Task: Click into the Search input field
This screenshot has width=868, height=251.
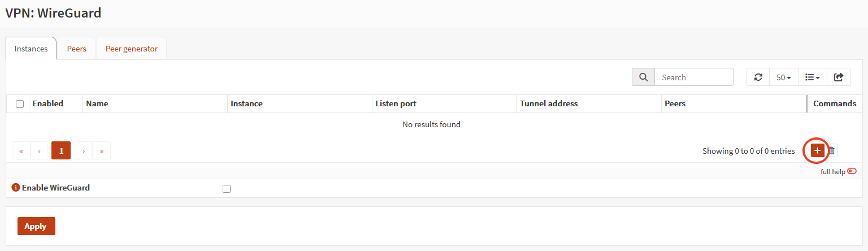Action: [x=693, y=77]
